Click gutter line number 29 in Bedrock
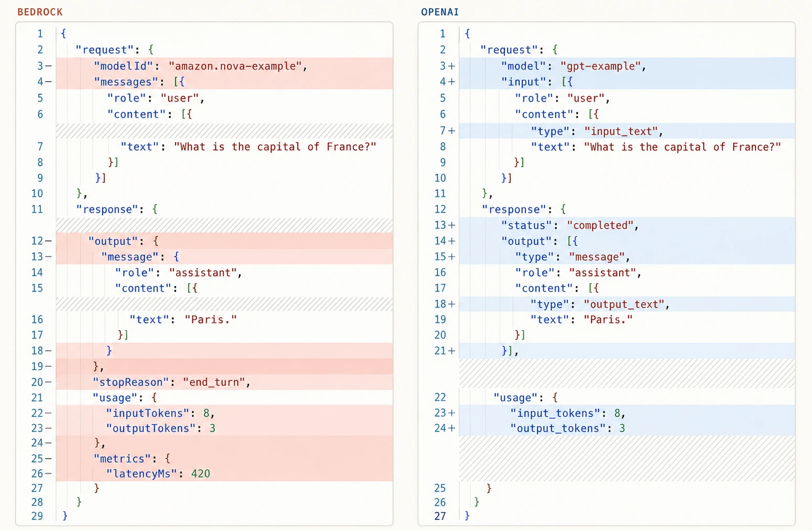This screenshot has height=531, width=812. coord(37,516)
